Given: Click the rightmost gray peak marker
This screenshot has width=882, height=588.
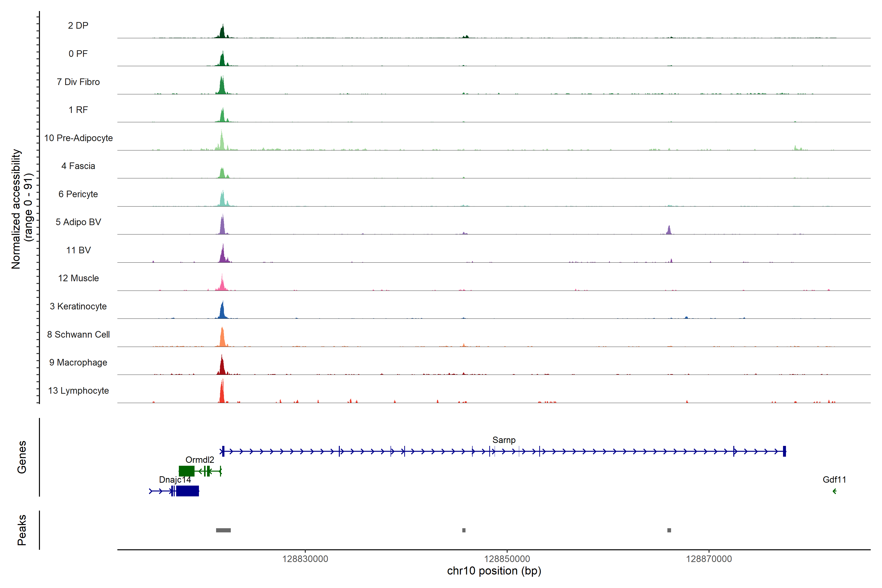Looking at the screenshot, I should (669, 530).
